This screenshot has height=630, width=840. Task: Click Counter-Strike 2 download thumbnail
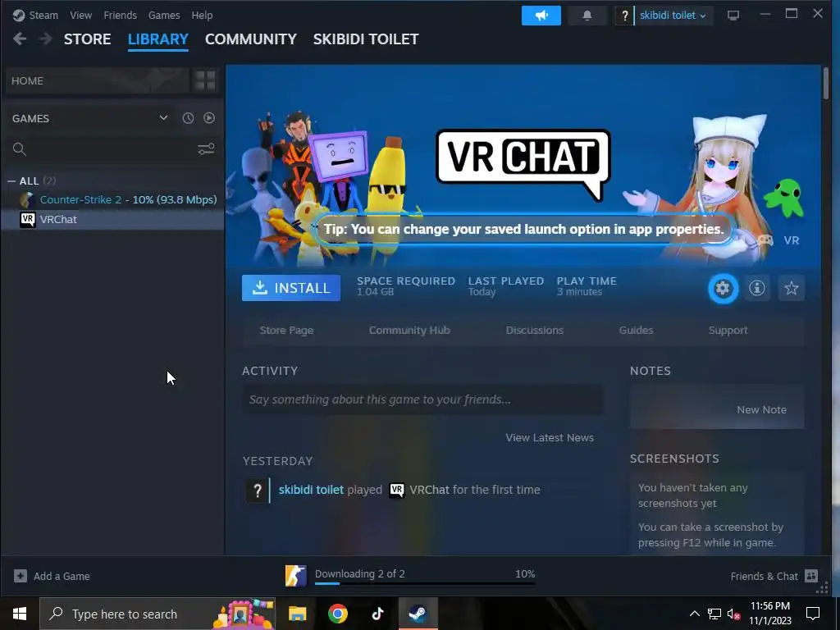(295, 576)
